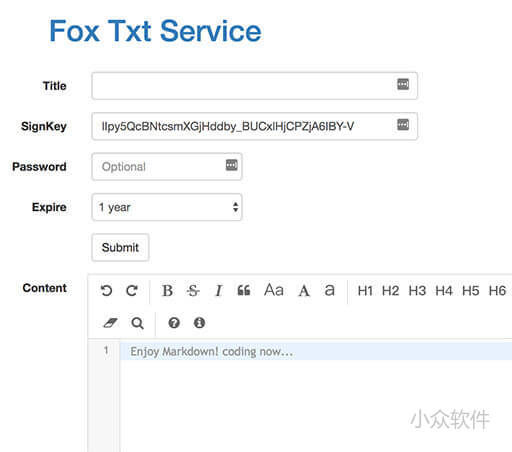Insert a block quote with quote icon
512x452 pixels.
tap(244, 291)
